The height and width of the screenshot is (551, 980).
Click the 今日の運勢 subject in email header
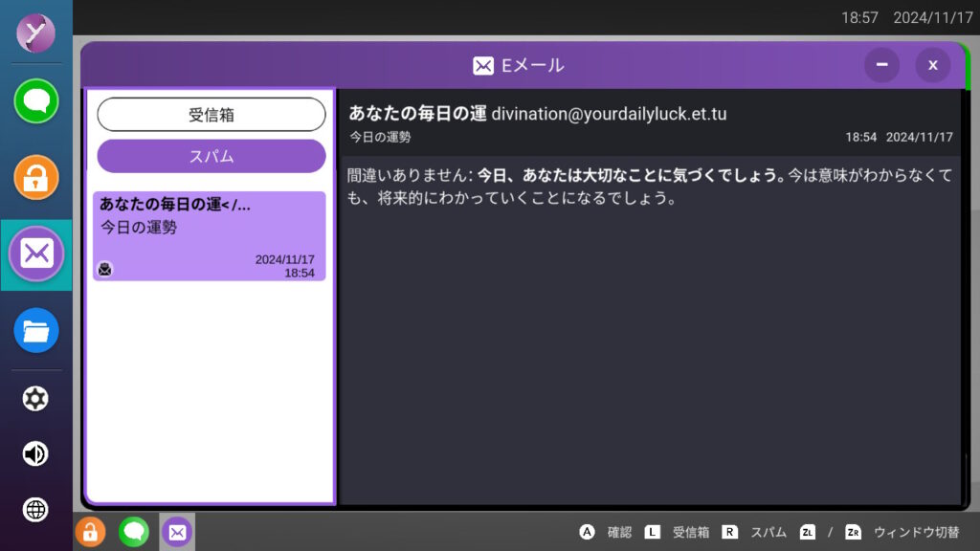pyautogui.click(x=380, y=137)
